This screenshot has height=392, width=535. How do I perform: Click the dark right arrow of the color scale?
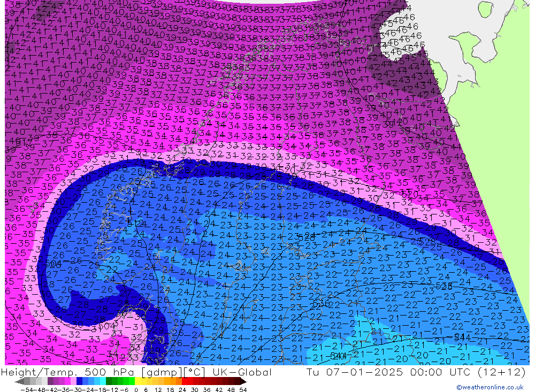click(x=243, y=381)
